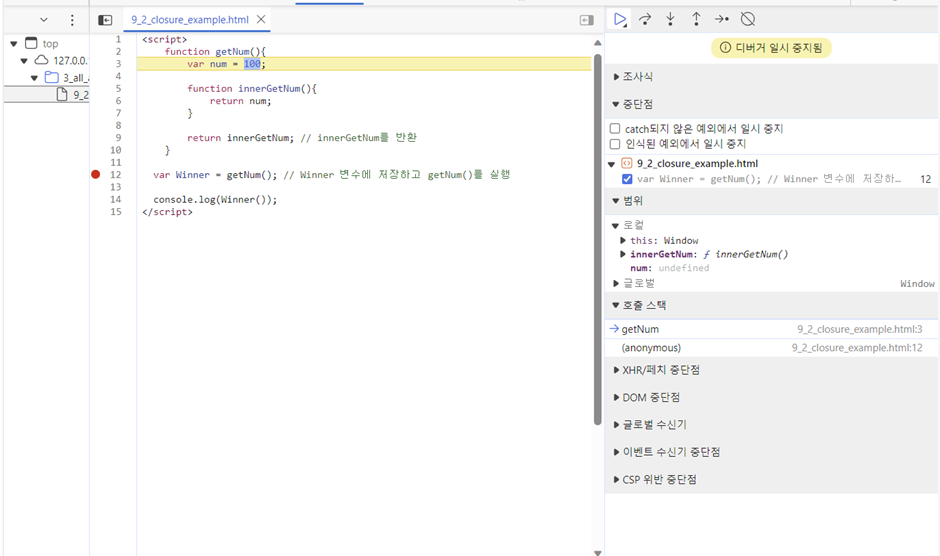This screenshot has height=556, width=940.
Task: Click the 디버거 일시 중지됨 paused banner
Action: pyautogui.click(x=771, y=48)
